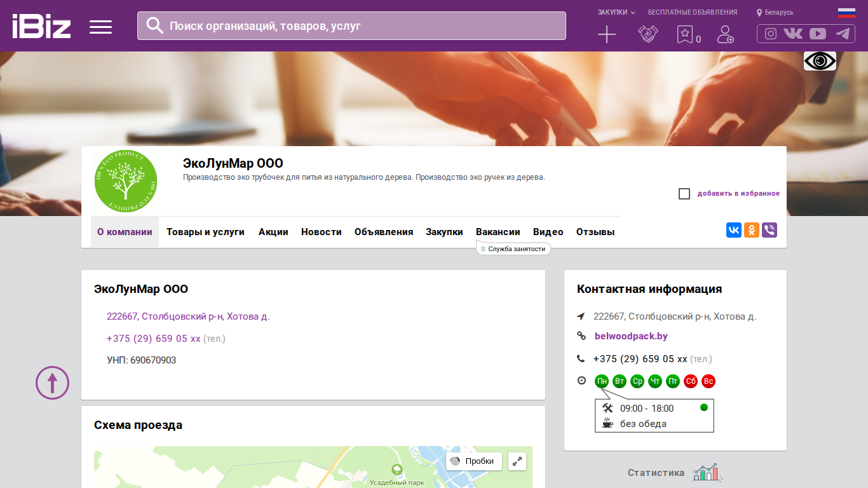
Task: Select Tuesday (Вт) working hours
Action: pyautogui.click(x=620, y=381)
